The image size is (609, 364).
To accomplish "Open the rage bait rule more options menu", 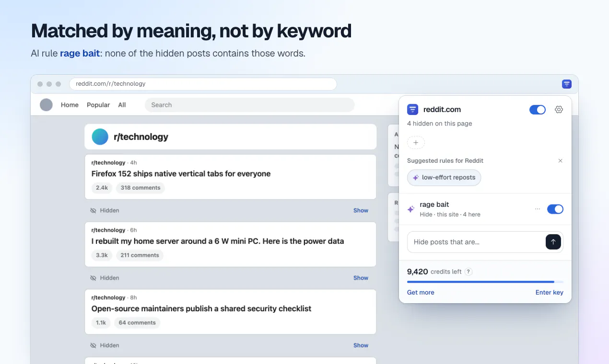I will tap(538, 209).
